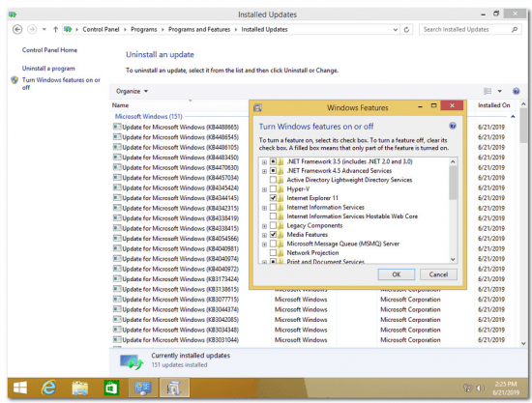Click the icon of update KB4483450

click(117, 158)
